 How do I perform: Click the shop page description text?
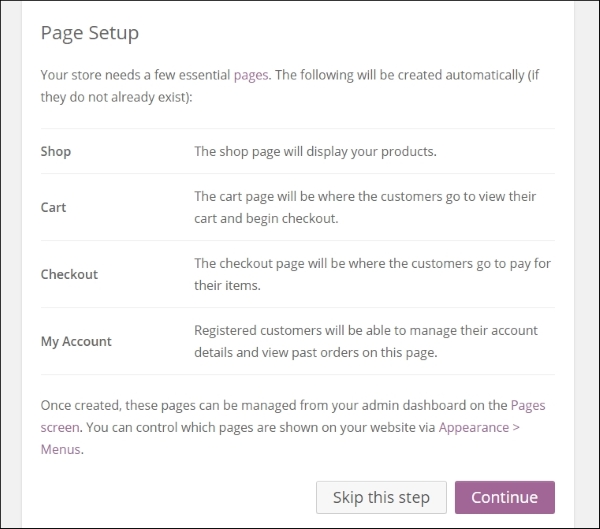315,152
